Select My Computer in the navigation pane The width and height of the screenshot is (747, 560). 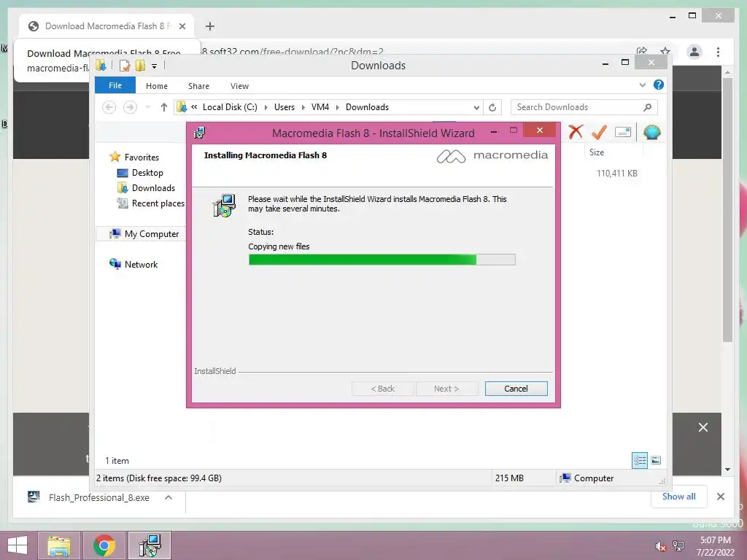click(152, 234)
